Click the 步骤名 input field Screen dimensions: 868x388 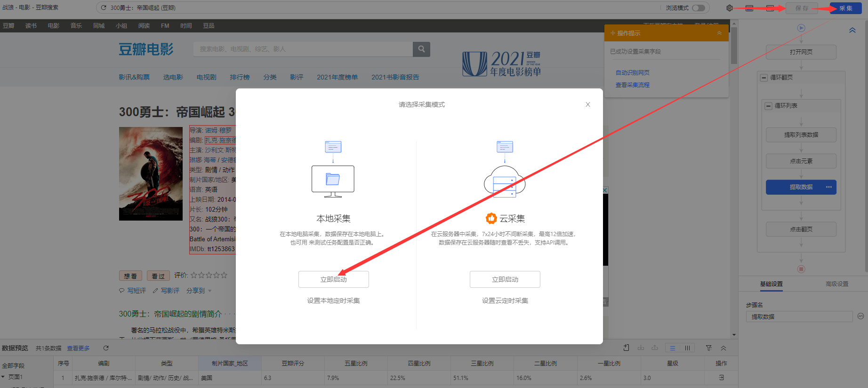pos(799,317)
